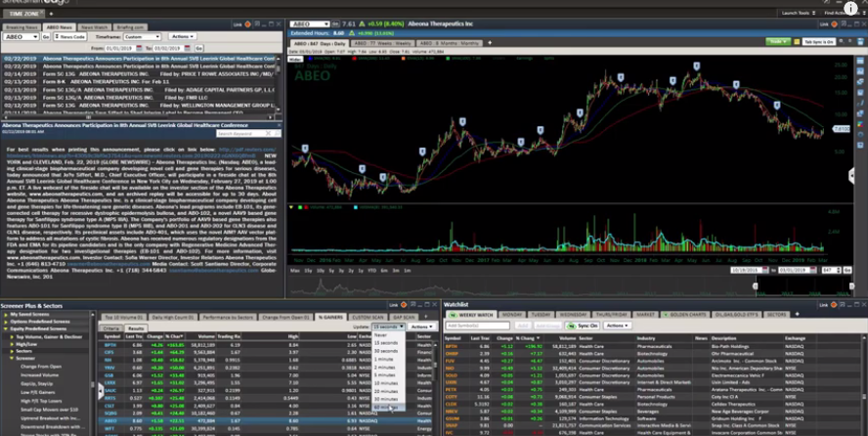Image resolution: width=868 pixels, height=436 pixels.
Task: Collapse screener sidebar with left arrow handle
Action: point(101,391)
